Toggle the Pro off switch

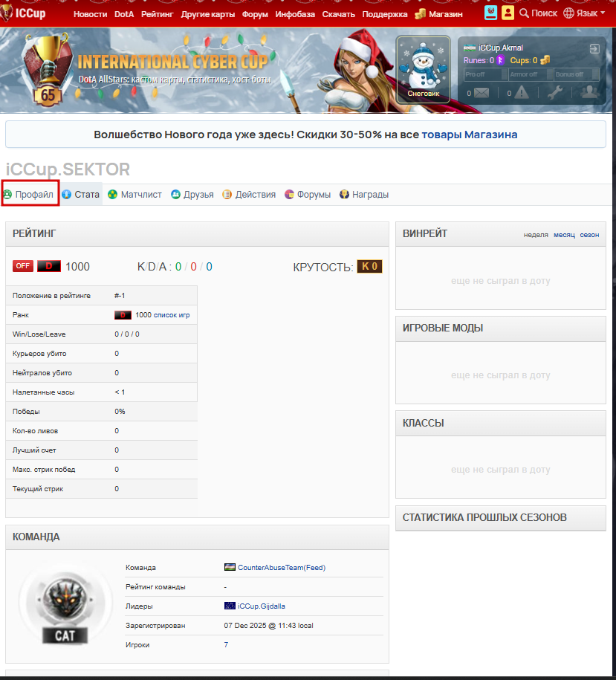[486, 74]
